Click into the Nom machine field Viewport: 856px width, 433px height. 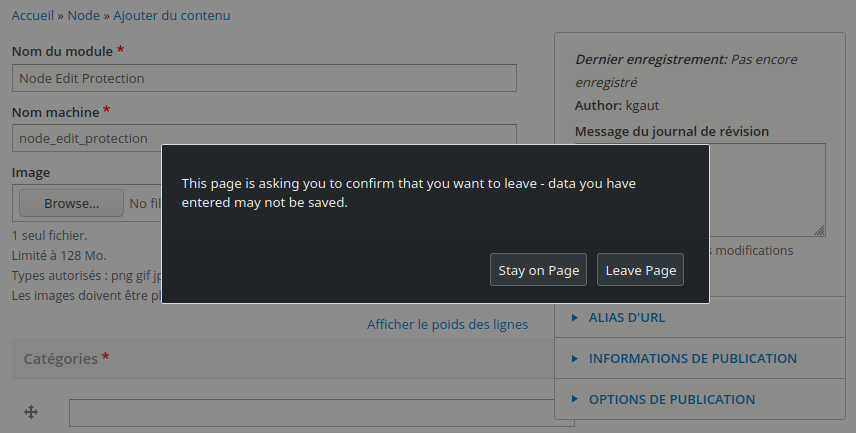pos(264,138)
